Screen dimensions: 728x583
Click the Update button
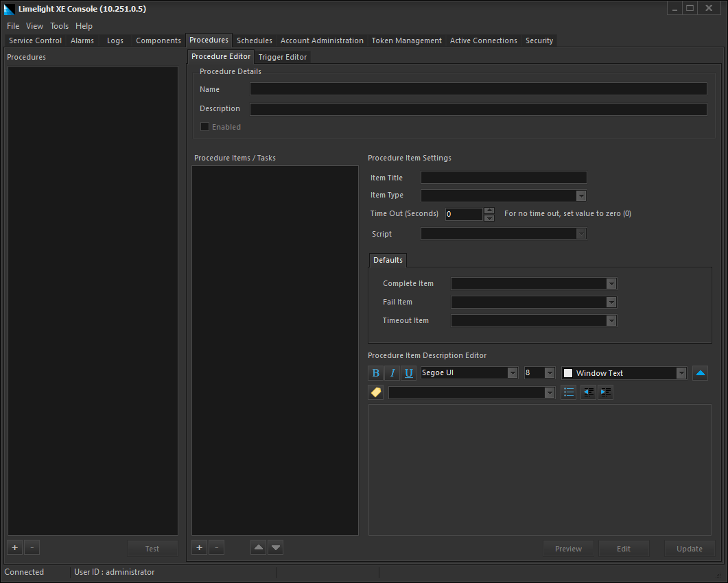pos(690,549)
